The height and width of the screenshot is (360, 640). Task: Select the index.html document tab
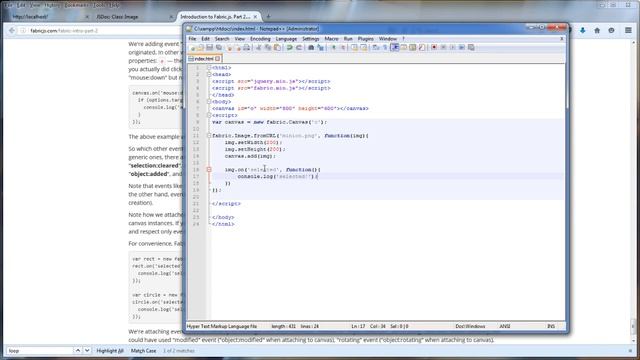(x=204, y=59)
